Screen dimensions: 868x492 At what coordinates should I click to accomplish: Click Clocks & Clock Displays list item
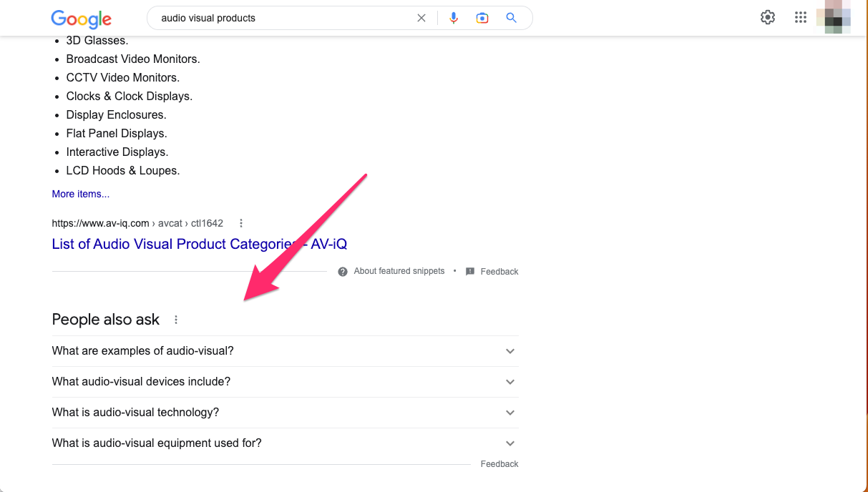[130, 97]
